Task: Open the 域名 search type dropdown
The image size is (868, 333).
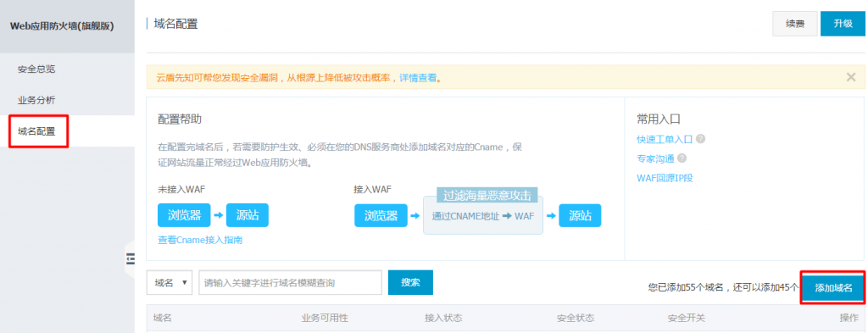Action: point(170,283)
